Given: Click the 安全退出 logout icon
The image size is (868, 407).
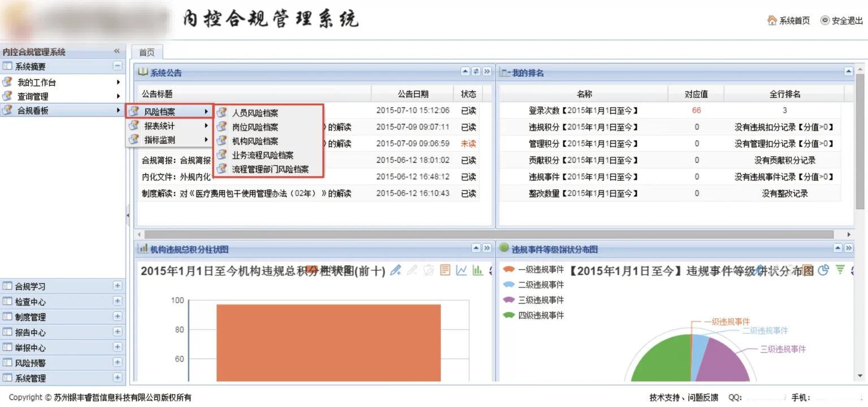Looking at the screenshot, I should [x=825, y=20].
